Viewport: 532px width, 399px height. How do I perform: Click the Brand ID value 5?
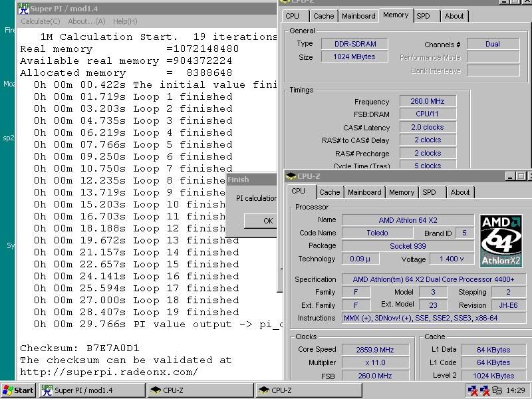[x=464, y=233]
